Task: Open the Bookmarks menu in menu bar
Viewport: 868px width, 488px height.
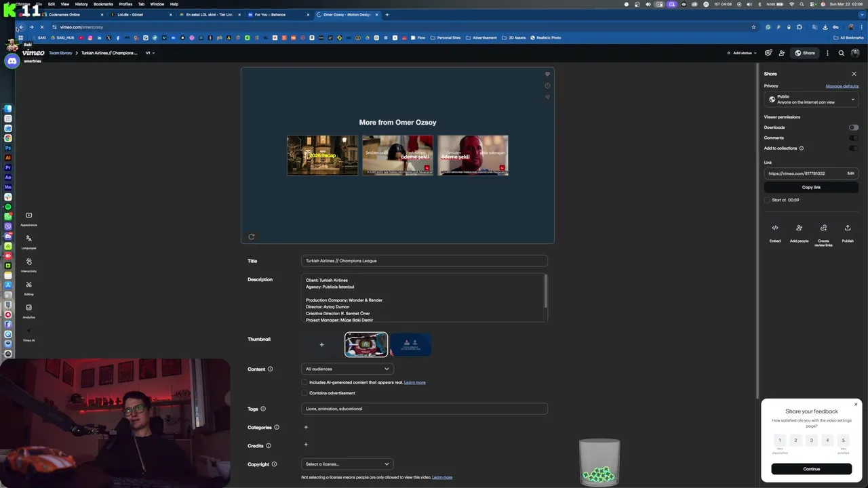Action: click(x=103, y=4)
